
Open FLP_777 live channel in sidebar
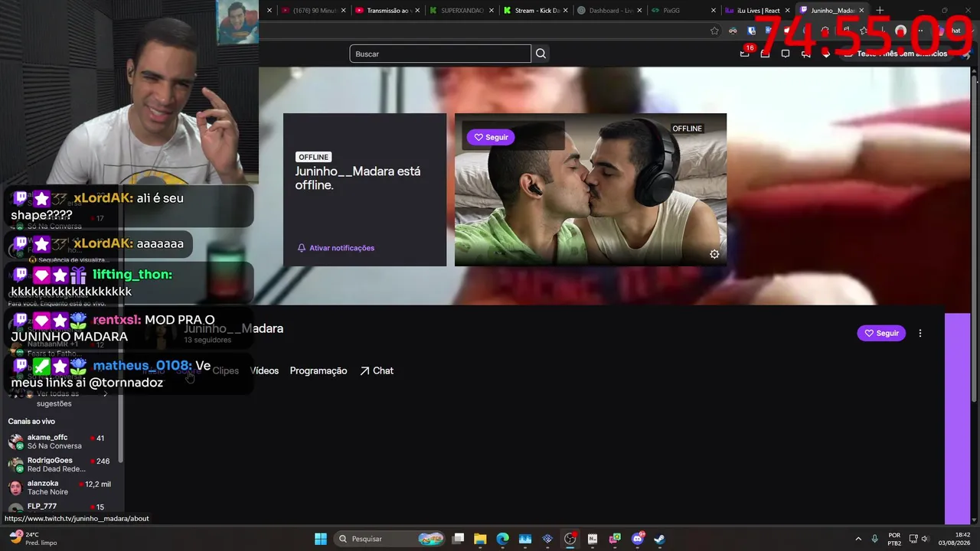coord(61,507)
